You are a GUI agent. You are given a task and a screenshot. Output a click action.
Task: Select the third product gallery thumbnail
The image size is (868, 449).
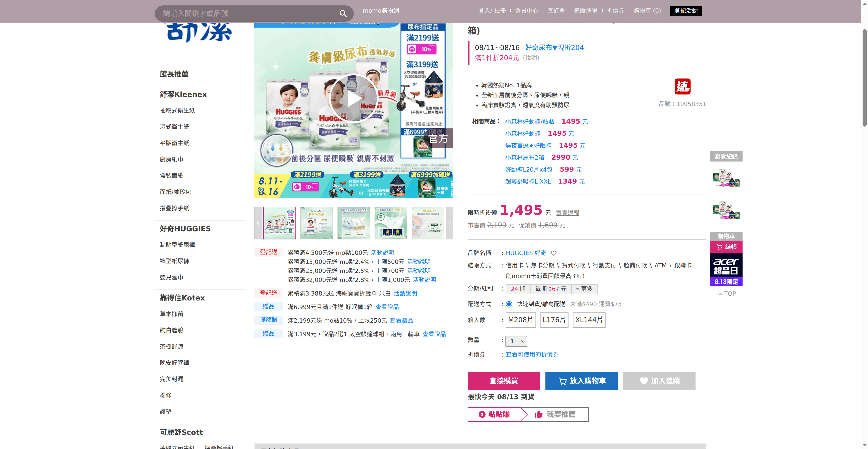354,223
